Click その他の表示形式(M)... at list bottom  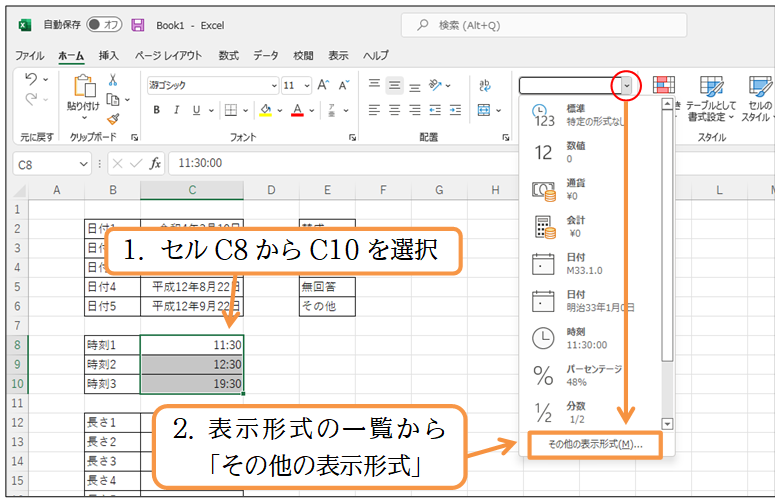point(595,444)
